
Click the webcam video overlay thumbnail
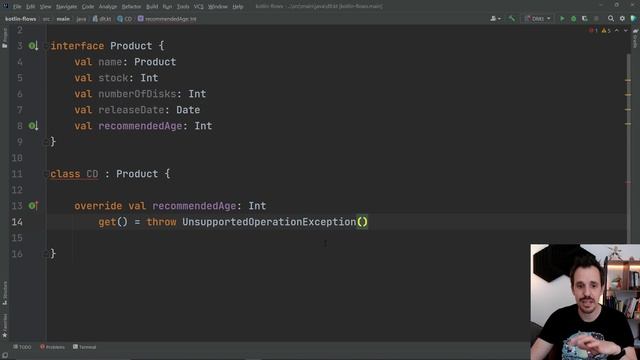(585, 302)
